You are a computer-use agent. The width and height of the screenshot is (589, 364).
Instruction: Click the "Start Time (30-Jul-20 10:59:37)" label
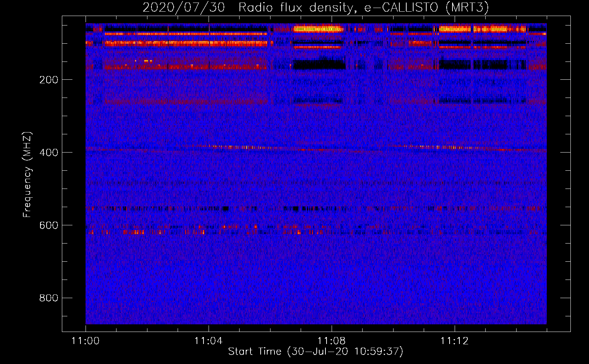[x=316, y=352]
